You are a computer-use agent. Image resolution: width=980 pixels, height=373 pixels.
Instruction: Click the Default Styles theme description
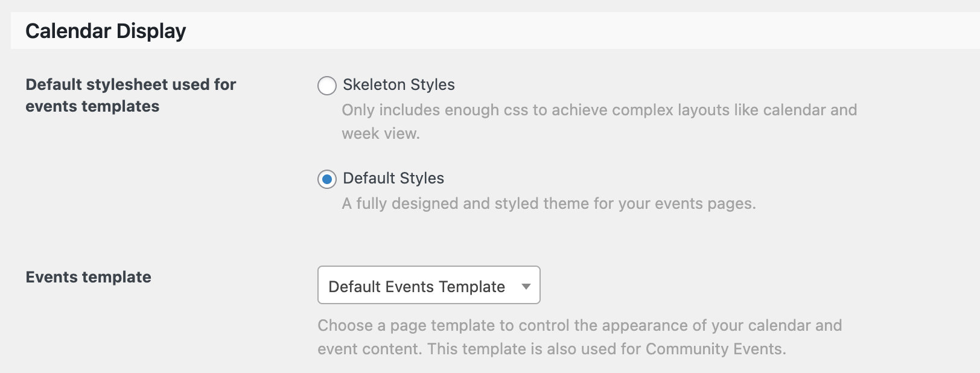click(x=546, y=203)
